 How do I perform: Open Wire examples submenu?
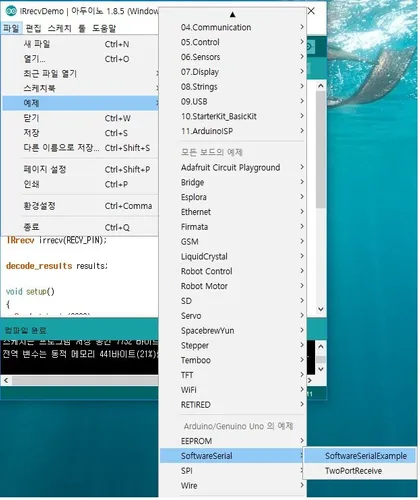point(233,485)
